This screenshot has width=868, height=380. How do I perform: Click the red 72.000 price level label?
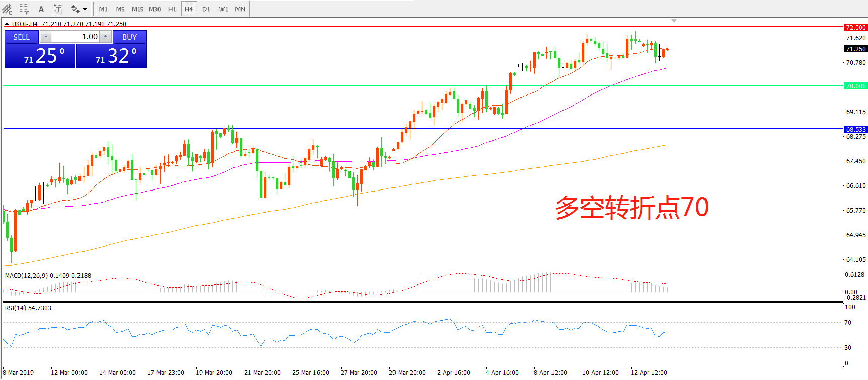(x=855, y=27)
